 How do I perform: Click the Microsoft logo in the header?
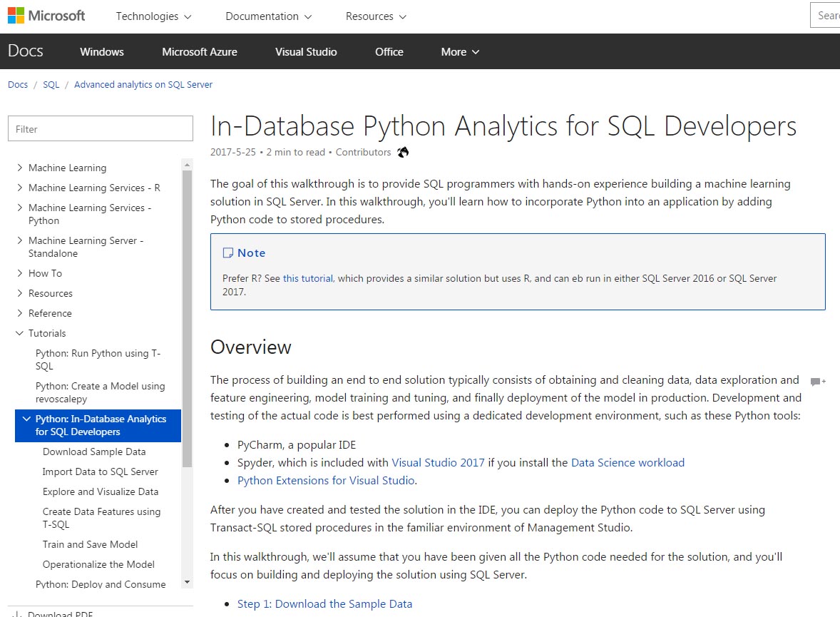(45, 15)
